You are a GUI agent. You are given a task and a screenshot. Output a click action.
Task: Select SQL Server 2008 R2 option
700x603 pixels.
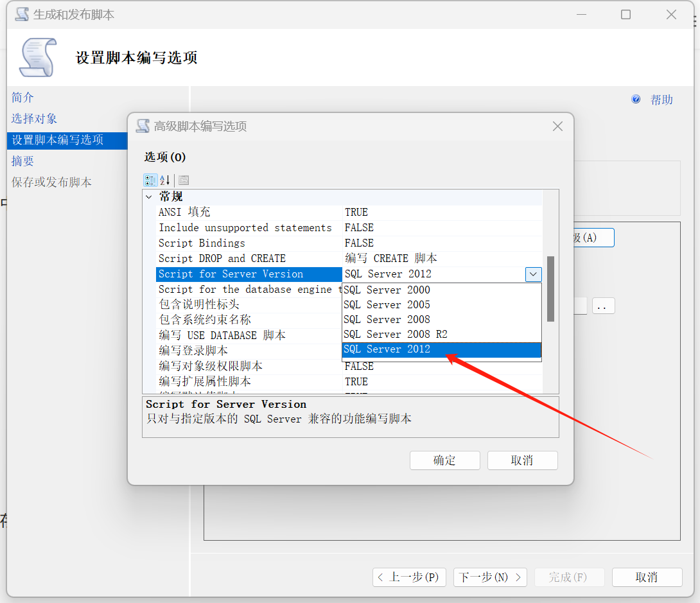pyautogui.click(x=442, y=335)
